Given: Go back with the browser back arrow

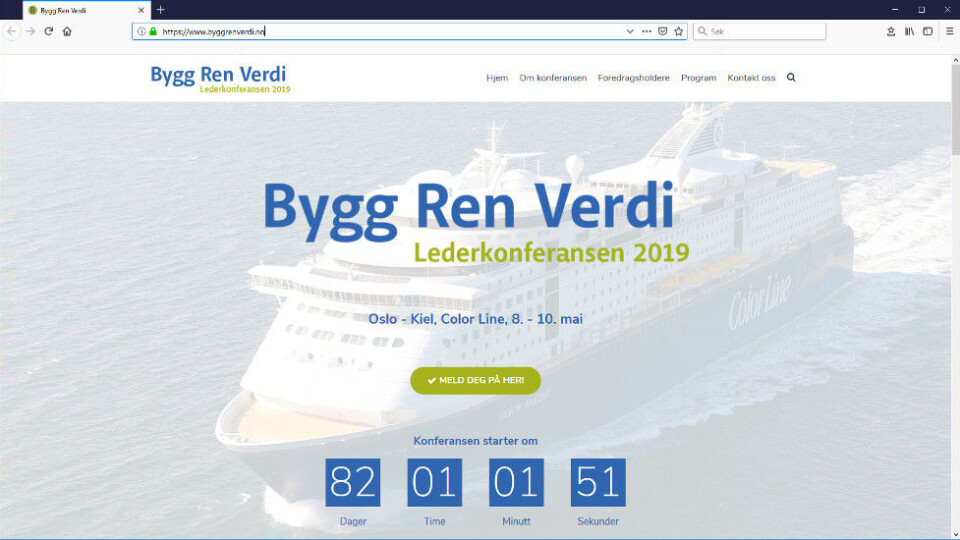Looking at the screenshot, I should click(x=12, y=31).
